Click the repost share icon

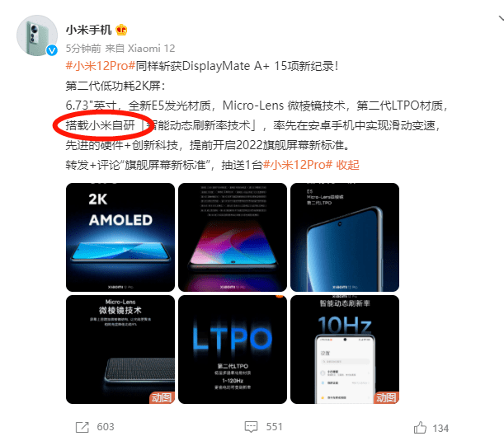pos(82,427)
